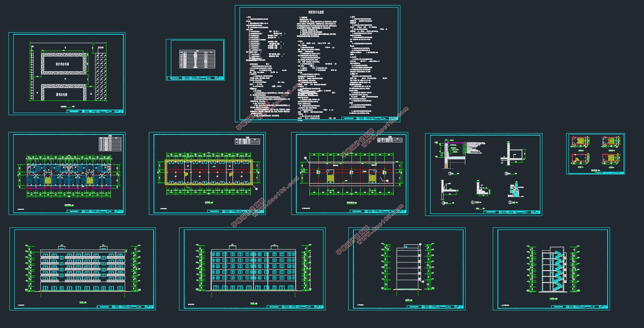Click the '原有住宅楼' label on the site plan

pos(62,94)
